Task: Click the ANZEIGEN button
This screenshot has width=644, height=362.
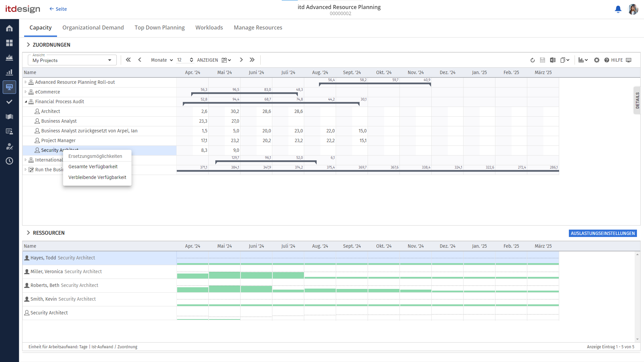Action: pyautogui.click(x=207, y=60)
